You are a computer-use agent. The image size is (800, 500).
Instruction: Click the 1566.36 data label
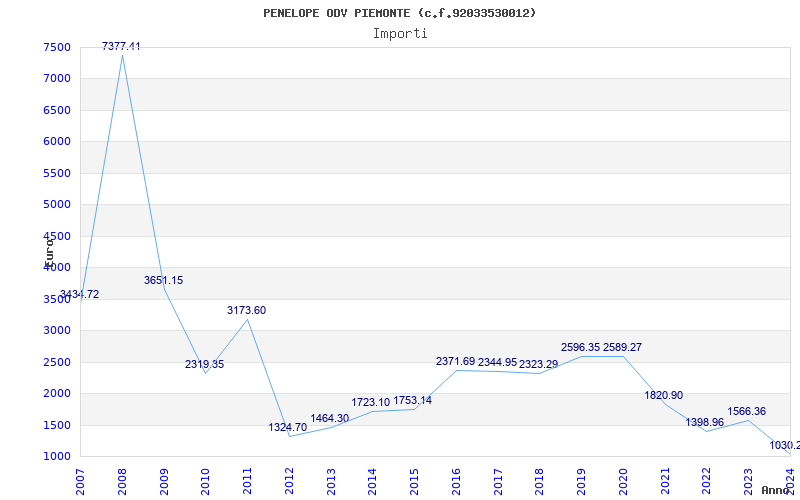pos(746,411)
